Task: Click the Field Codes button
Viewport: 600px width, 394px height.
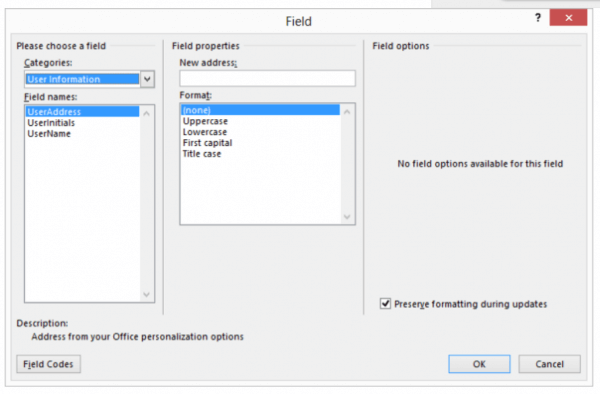Action: click(48, 364)
